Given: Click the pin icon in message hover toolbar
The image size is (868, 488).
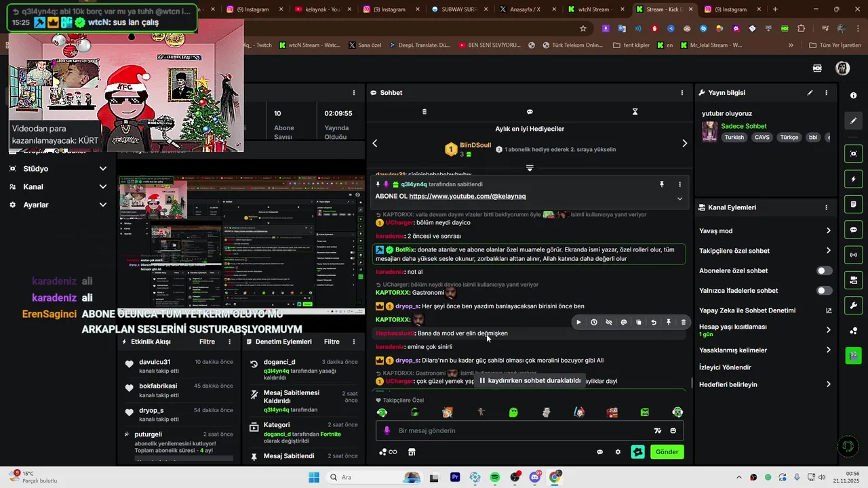Looking at the screenshot, I should [669, 323].
